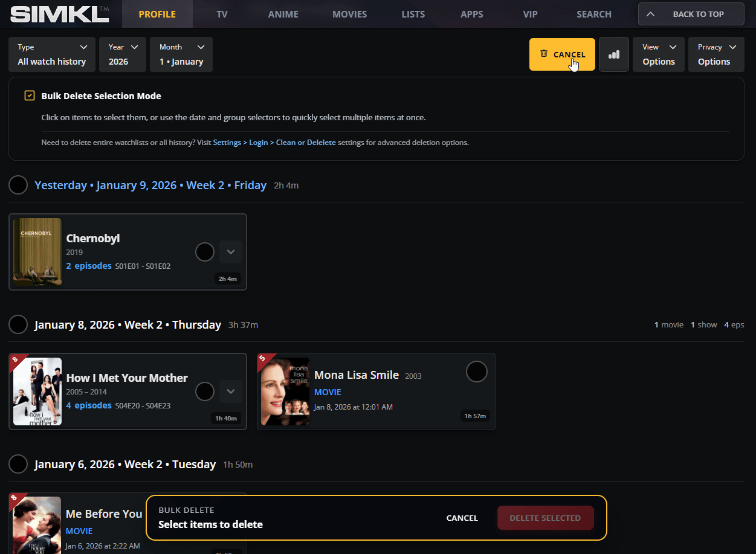The image size is (756, 554).
Task: Select the Chernobyl item circle
Action: coord(205,252)
